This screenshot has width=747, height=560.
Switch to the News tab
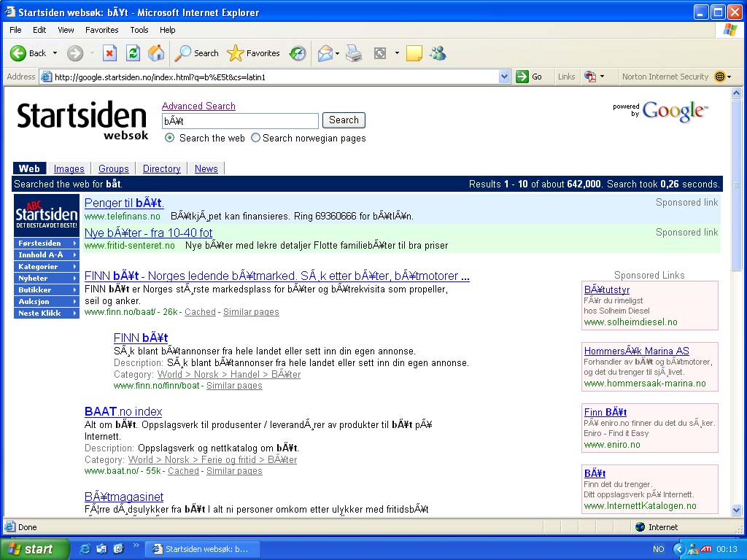pos(206,168)
